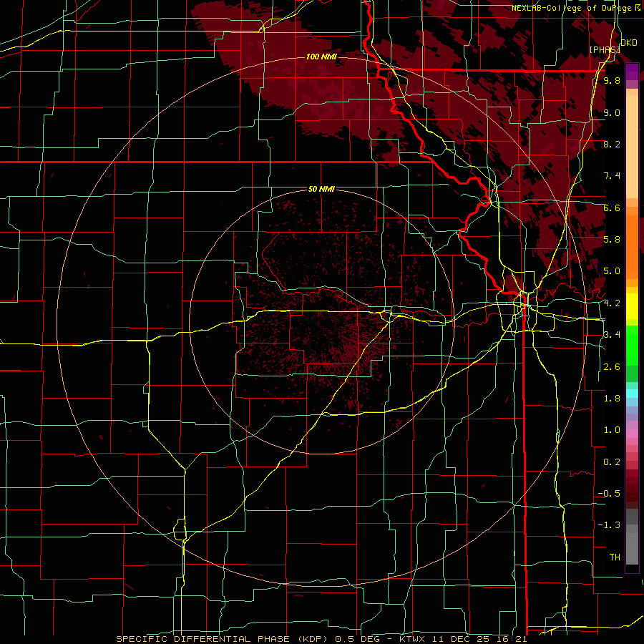Pick the purple swatch atop the color bar
644x644 pixels.
coord(632,72)
